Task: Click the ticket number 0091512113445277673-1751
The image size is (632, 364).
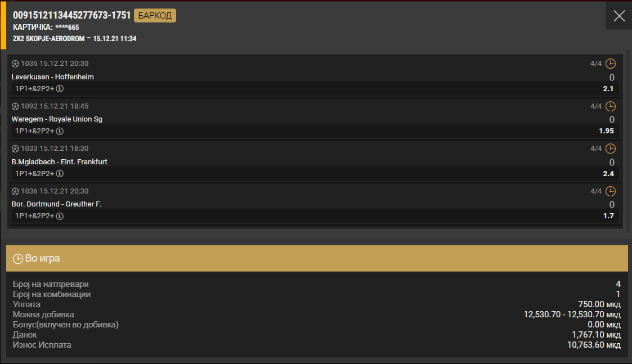Action: click(x=72, y=16)
